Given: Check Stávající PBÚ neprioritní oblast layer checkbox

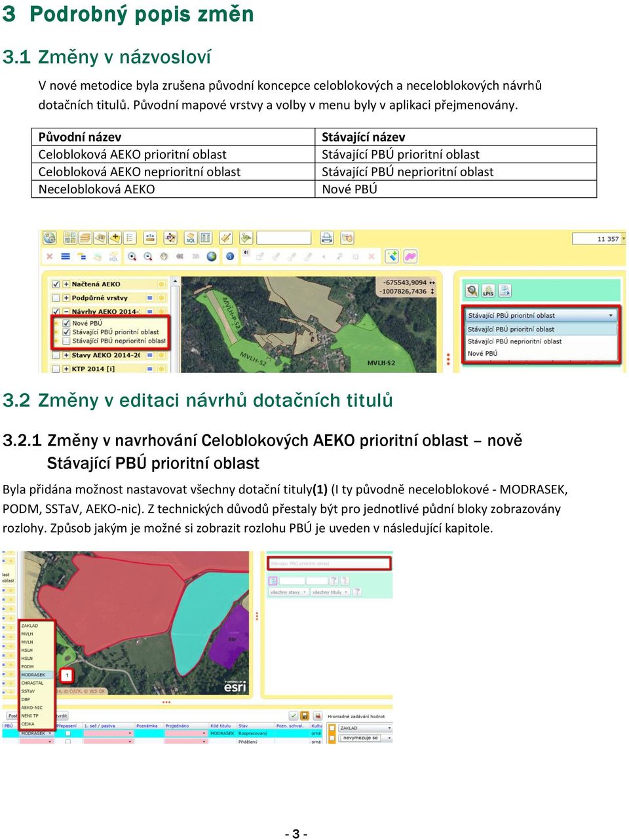Looking at the screenshot, I should click(66, 341).
